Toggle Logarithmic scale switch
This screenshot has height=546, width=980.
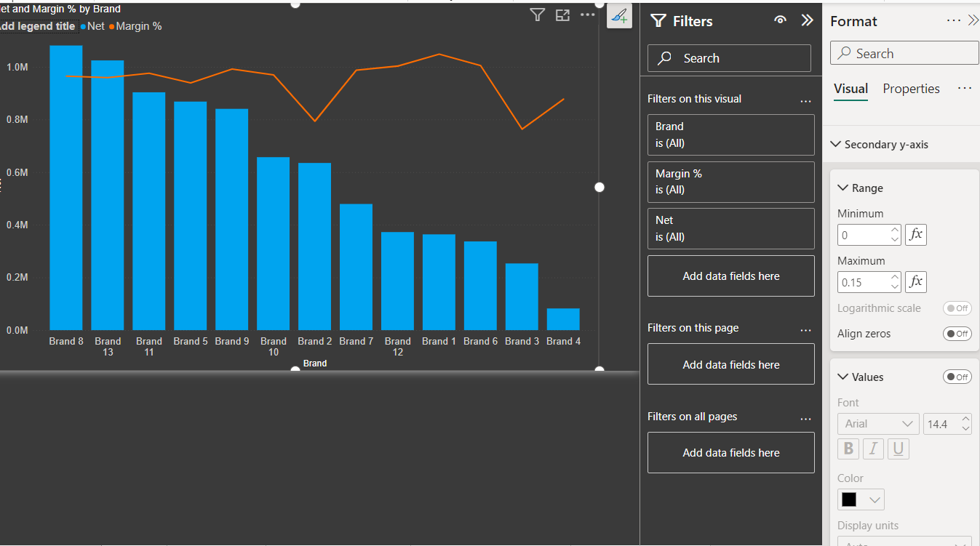click(957, 308)
